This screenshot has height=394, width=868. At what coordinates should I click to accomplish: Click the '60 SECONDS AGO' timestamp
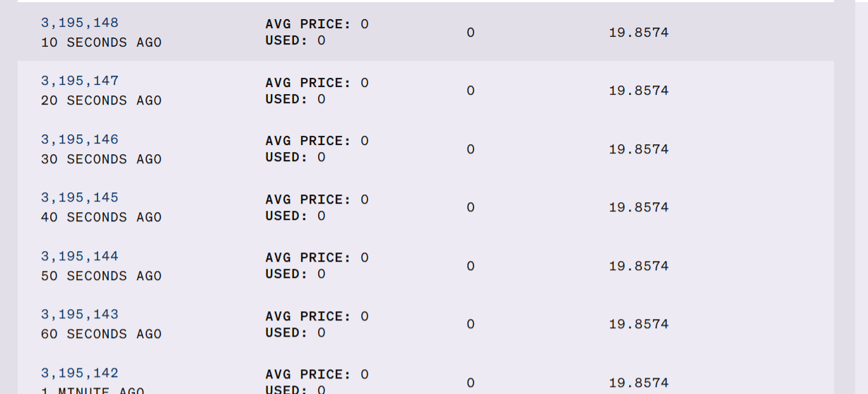tap(101, 334)
